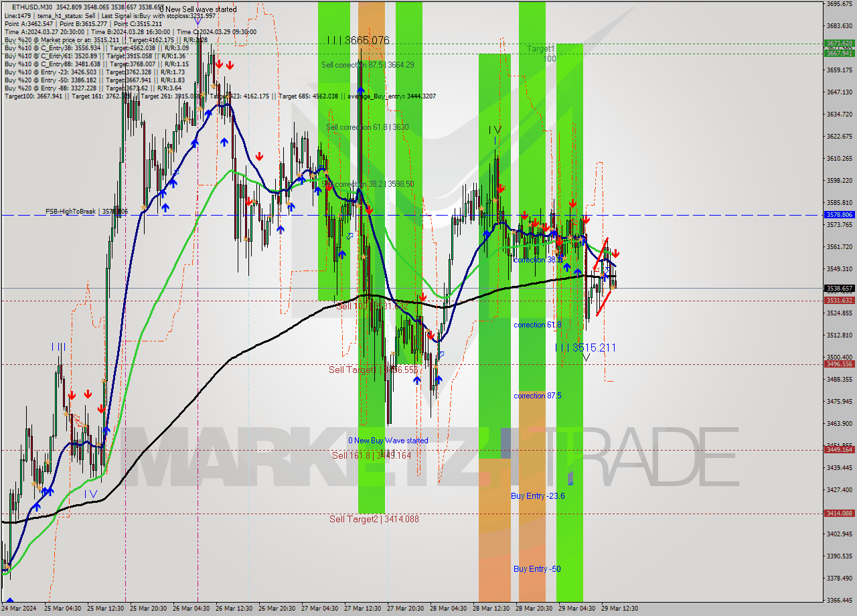The height and width of the screenshot is (616, 857).
Task: Select the 'Buy Entry -23.6' label
Action: 538,496
